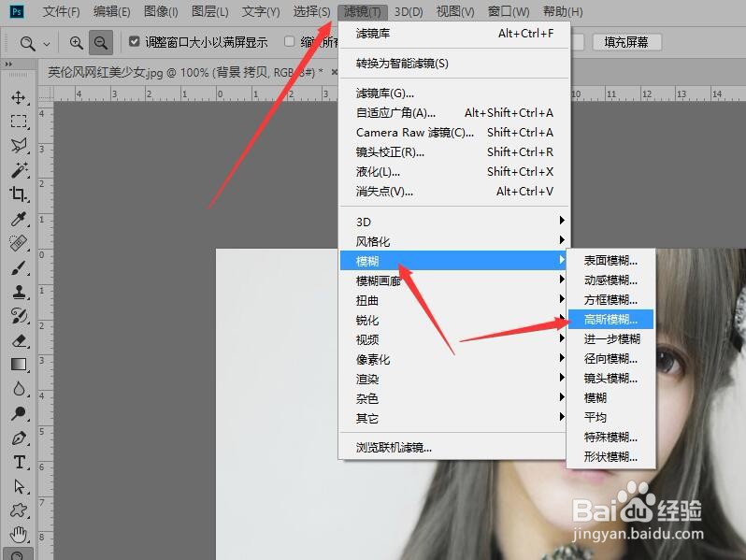The image size is (746, 560).
Task: Choose 自适应广角(A)... menu item
Action: [454, 113]
